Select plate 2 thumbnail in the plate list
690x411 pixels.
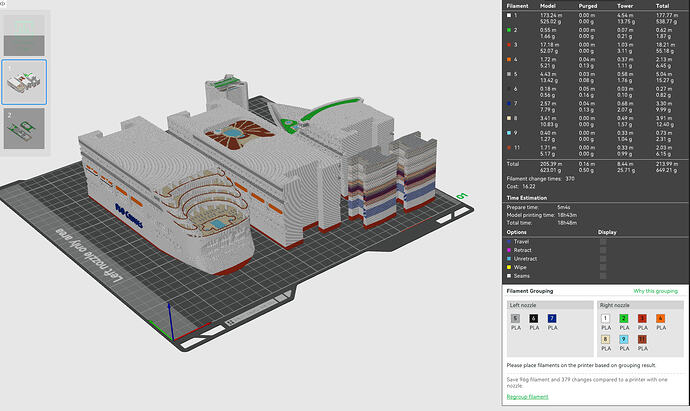click(24, 128)
